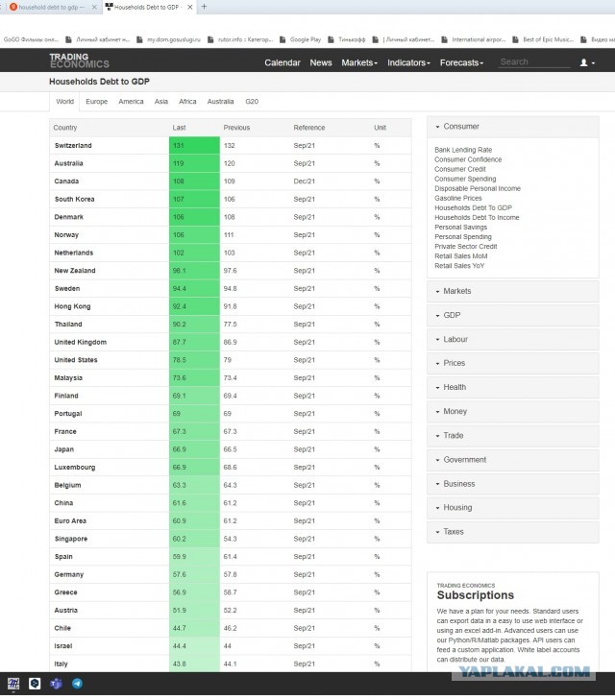Open the Euro Area country link
The width and height of the screenshot is (615, 700).
coord(70,521)
